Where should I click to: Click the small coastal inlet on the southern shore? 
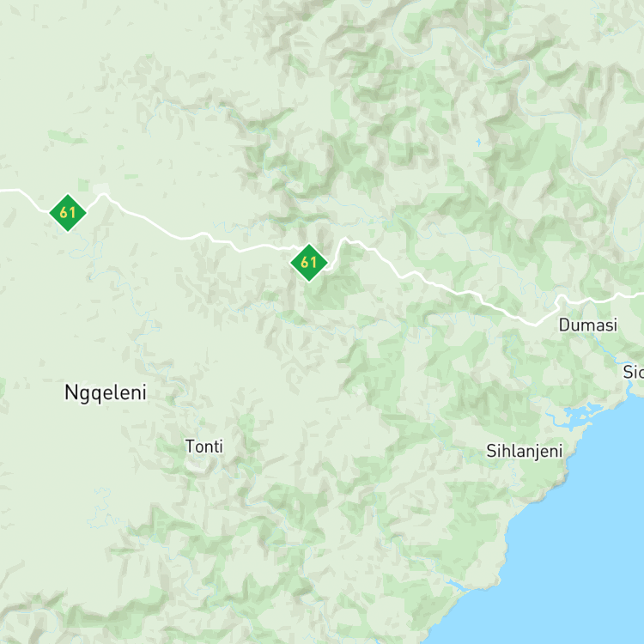click(x=457, y=586)
